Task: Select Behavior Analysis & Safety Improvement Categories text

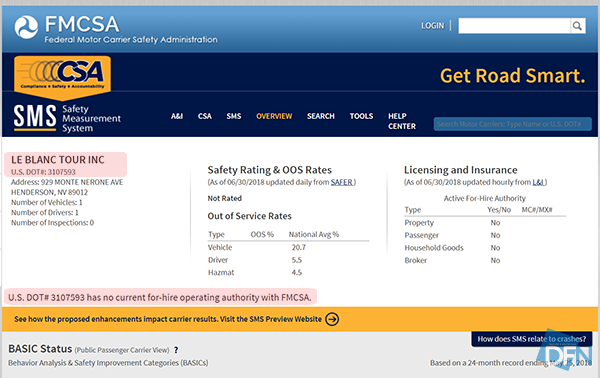Action: pos(108,363)
